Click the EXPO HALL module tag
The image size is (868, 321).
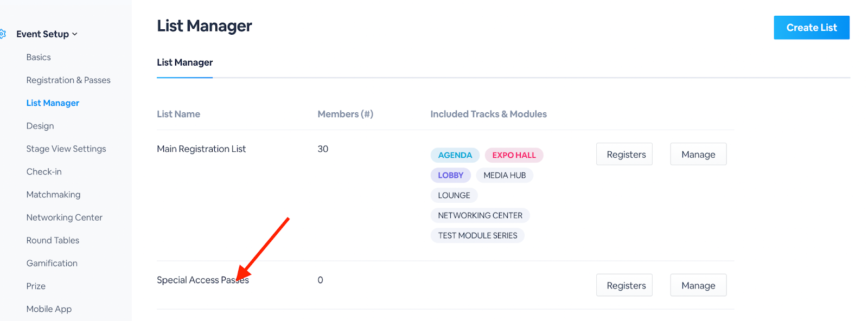(x=514, y=155)
